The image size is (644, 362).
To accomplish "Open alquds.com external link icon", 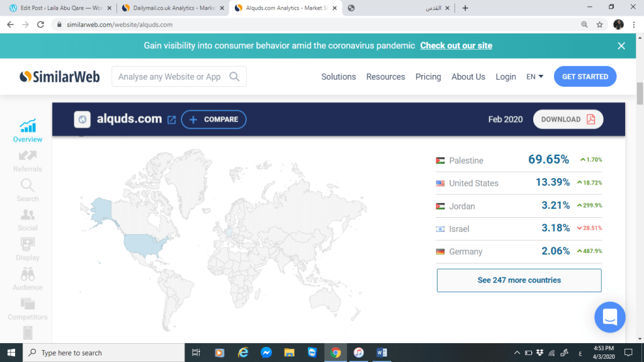I will [171, 120].
